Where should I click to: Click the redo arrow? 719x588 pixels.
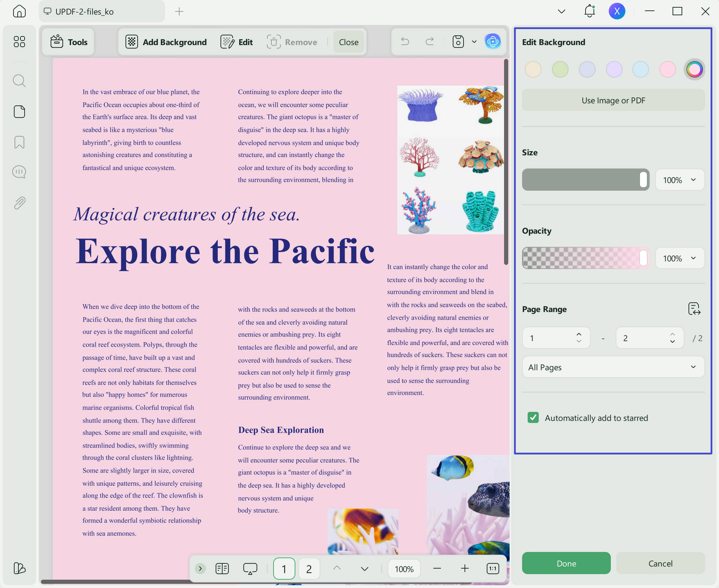tap(430, 42)
